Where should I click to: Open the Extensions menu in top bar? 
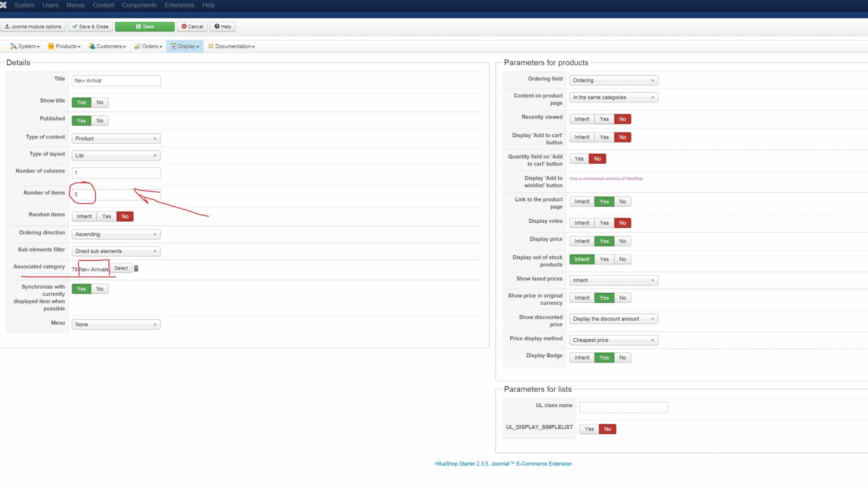click(x=179, y=5)
